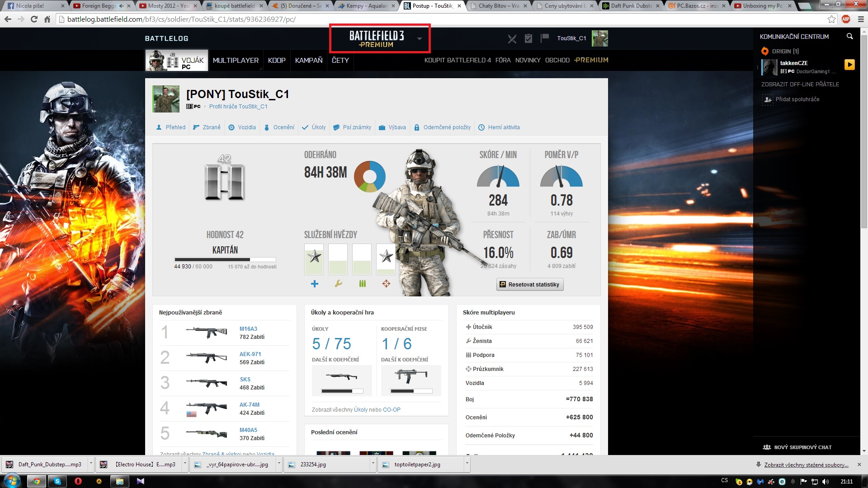Viewport: 868px width, 488px height.
Task: Reload the page with the refresh icon
Action: tap(34, 19)
